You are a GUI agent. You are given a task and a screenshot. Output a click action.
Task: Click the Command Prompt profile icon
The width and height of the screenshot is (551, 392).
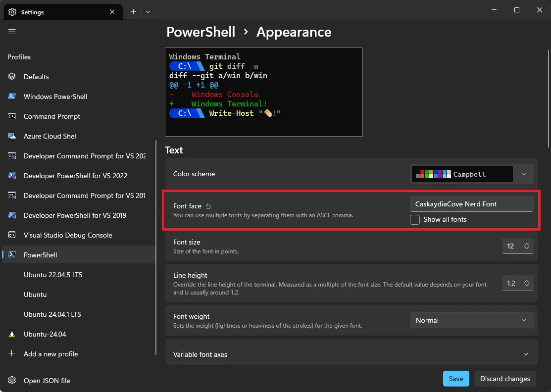tap(12, 116)
